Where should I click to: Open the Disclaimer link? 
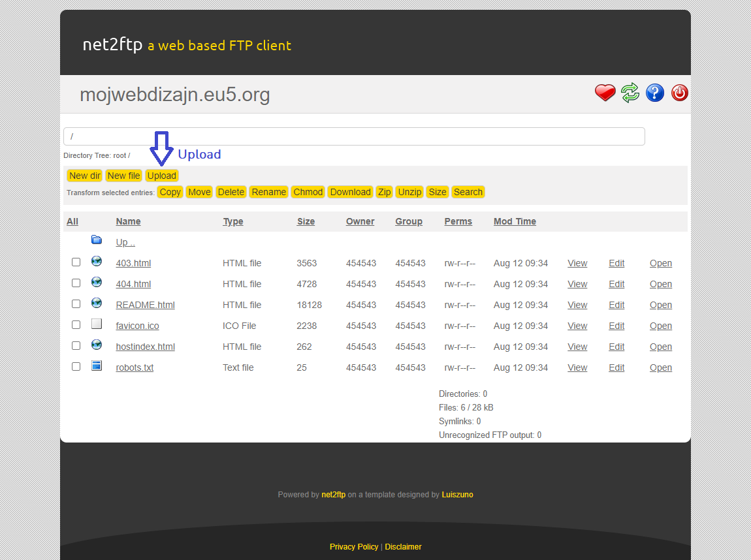(x=403, y=546)
